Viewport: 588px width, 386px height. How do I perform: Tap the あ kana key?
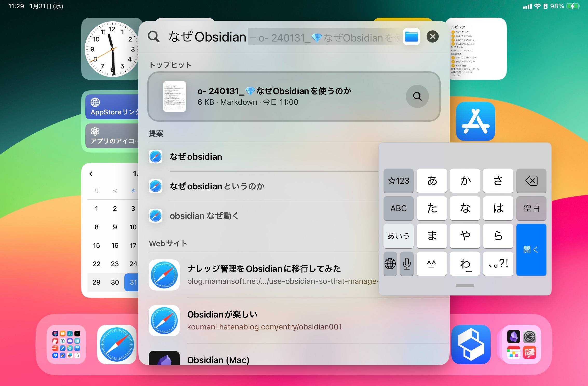pyautogui.click(x=432, y=181)
